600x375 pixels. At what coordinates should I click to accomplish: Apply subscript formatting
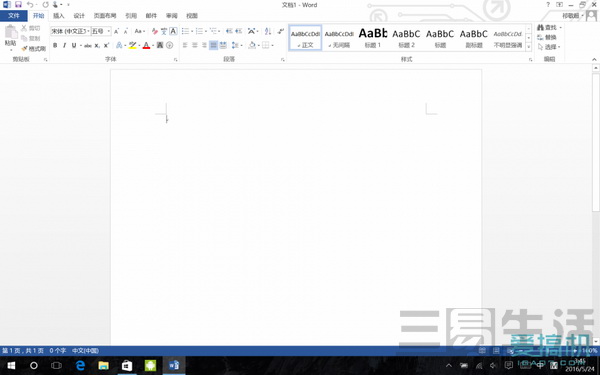click(97, 46)
